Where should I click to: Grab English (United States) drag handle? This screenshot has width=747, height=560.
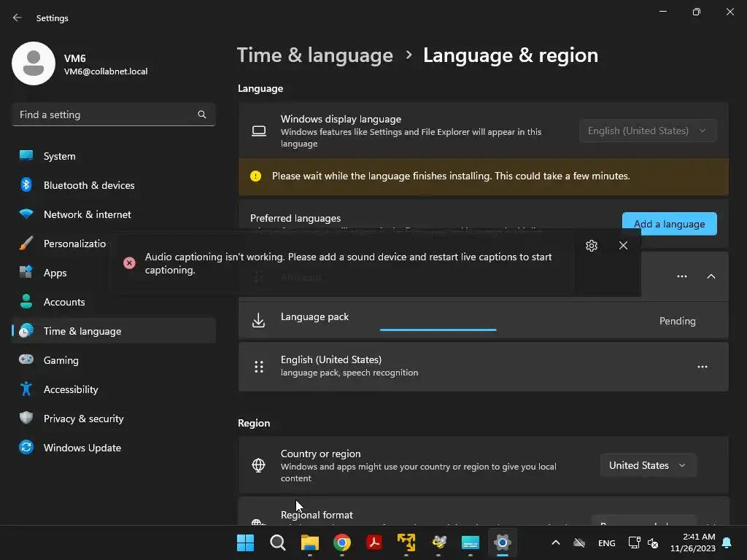pos(259,367)
